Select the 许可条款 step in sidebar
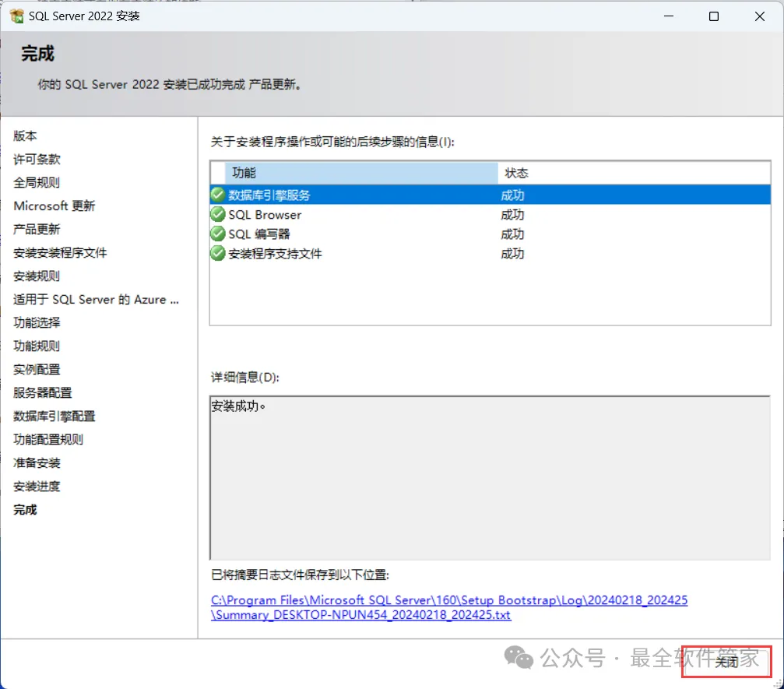The width and height of the screenshot is (784, 689). [37, 159]
